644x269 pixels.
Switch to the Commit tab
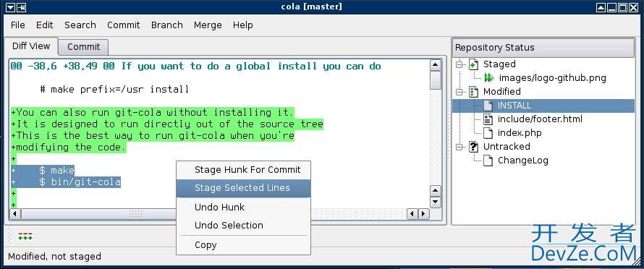(x=83, y=47)
